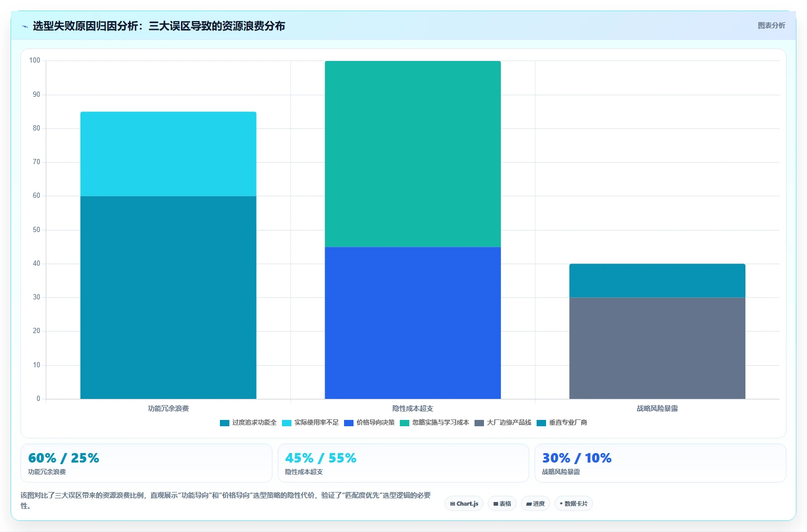This screenshot has height=532, width=807.
Task: Toggle the 垂直专业厂商 legend item
Action: [x=562, y=423]
